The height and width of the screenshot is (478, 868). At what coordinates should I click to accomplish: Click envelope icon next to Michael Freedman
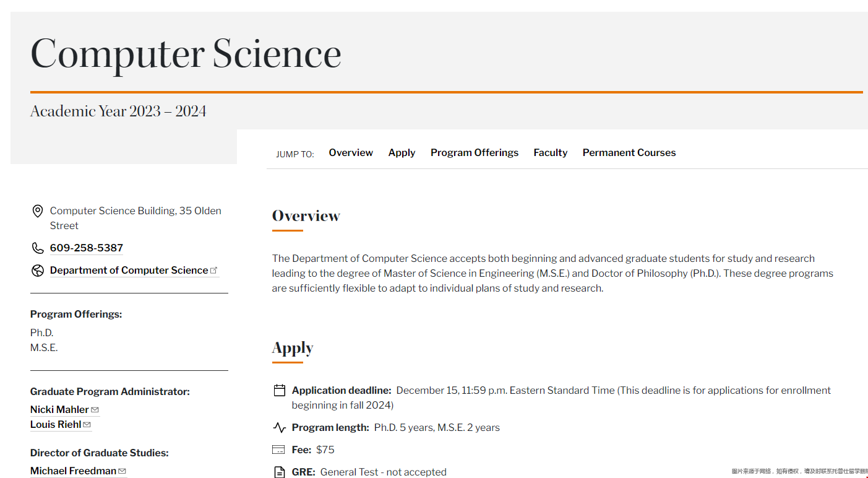(x=122, y=471)
